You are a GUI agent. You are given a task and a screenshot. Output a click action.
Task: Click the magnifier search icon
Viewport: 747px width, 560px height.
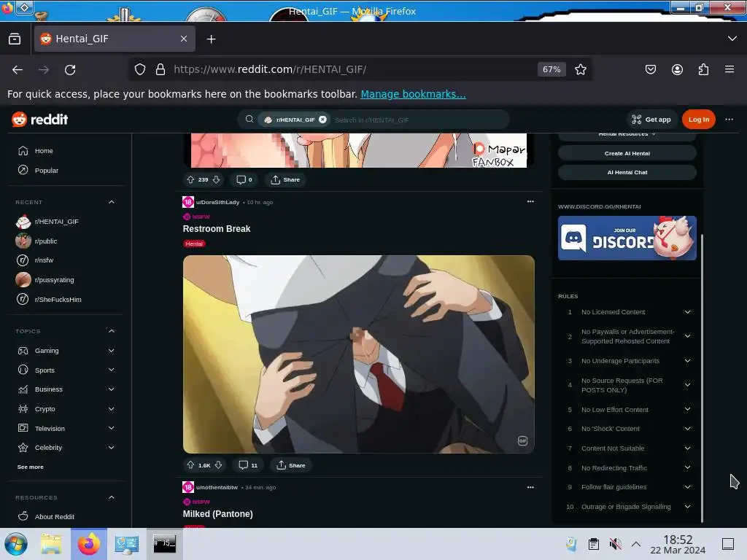tap(249, 119)
